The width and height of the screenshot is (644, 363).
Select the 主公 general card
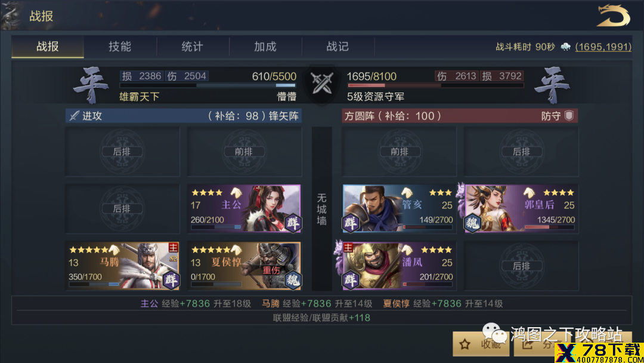tap(244, 208)
